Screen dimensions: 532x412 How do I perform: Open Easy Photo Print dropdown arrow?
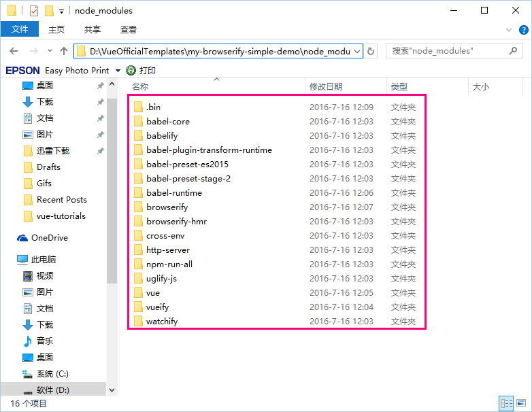coord(118,71)
